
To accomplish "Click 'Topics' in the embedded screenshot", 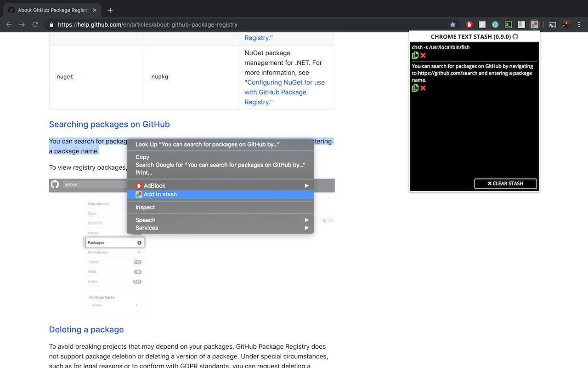I will coord(93,262).
